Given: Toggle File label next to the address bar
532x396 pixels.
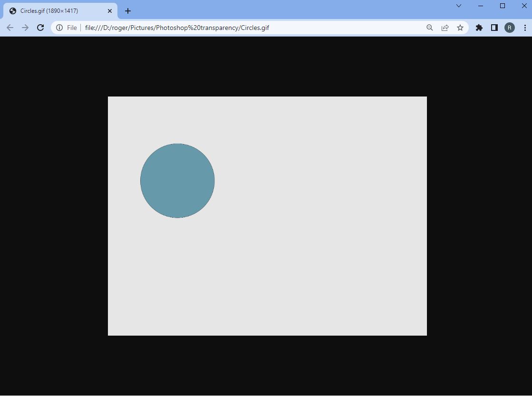Looking at the screenshot, I should (x=71, y=27).
